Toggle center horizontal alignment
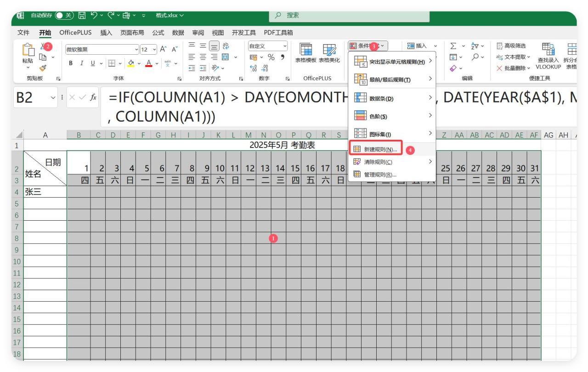This screenshot has width=588, height=372. point(204,57)
